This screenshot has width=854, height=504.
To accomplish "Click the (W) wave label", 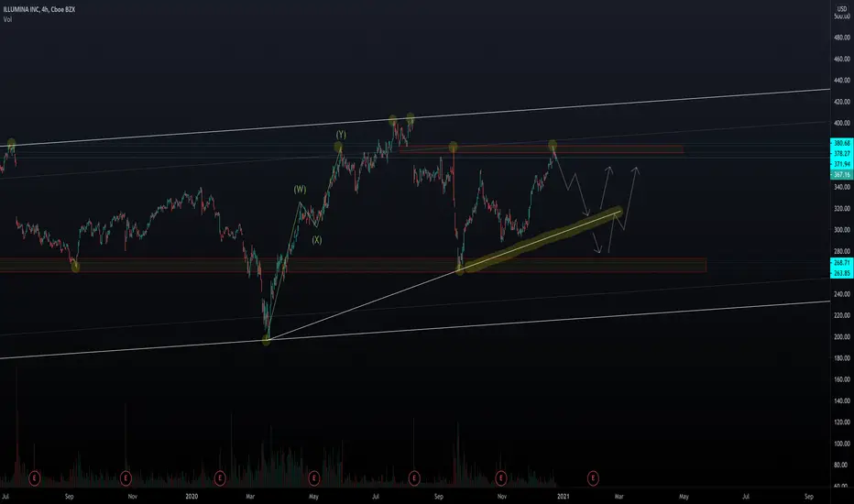I will pos(301,190).
